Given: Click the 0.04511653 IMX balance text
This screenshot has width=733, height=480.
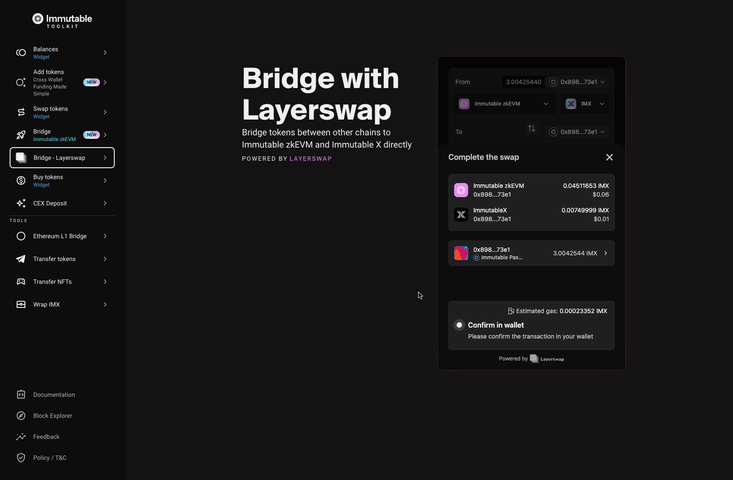Looking at the screenshot, I should click(586, 186).
